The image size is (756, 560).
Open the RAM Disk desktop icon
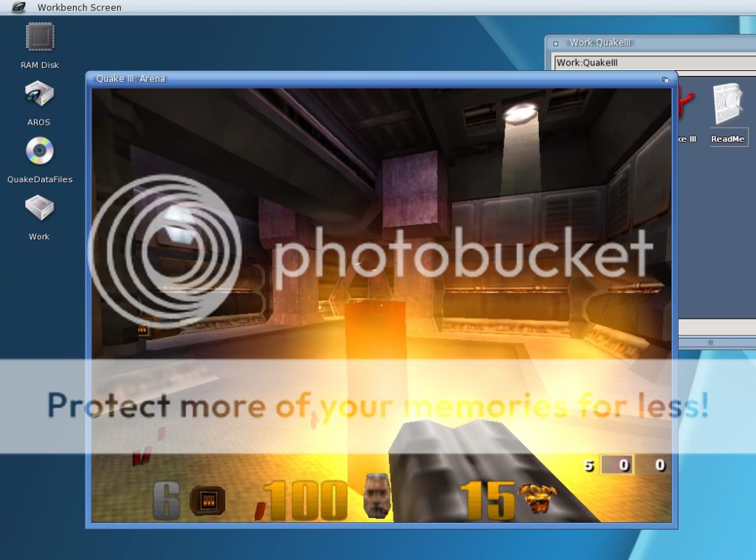click(40, 38)
